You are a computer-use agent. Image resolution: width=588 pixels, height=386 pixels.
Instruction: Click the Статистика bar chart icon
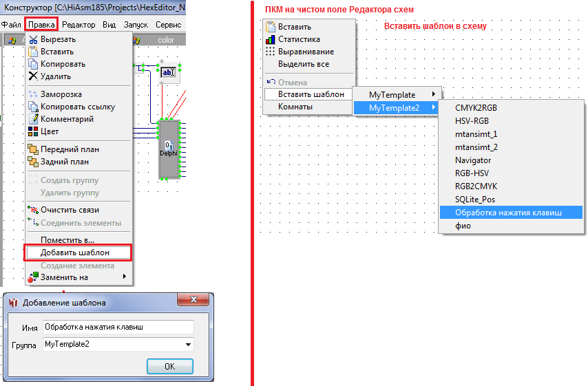tap(271, 39)
